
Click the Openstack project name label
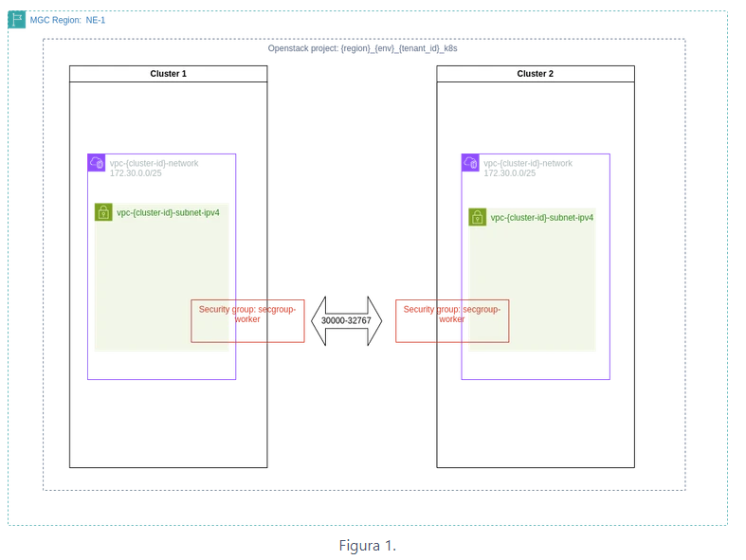point(363,47)
